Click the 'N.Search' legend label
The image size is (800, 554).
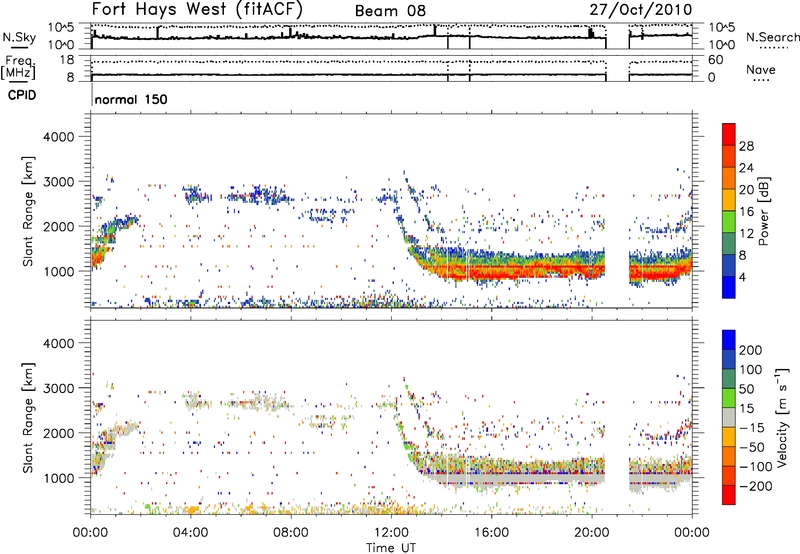tap(772, 37)
